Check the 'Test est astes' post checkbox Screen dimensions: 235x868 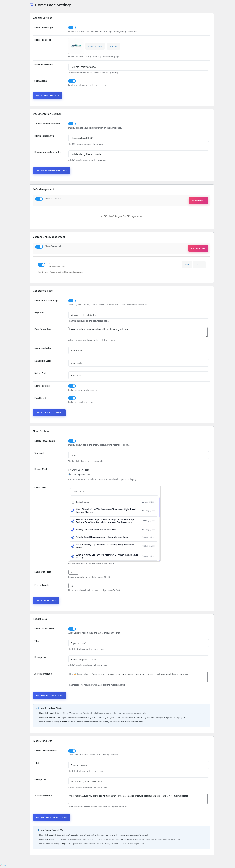click(73, 502)
